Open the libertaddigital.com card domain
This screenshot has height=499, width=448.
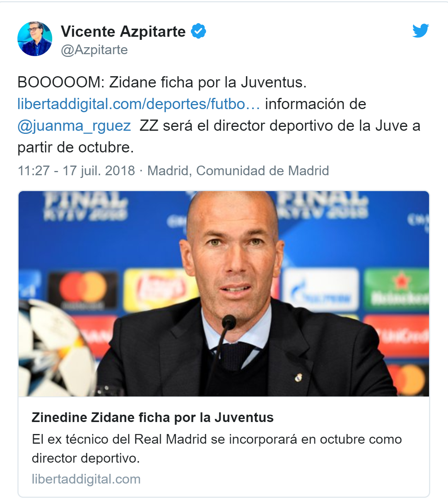[x=86, y=479]
